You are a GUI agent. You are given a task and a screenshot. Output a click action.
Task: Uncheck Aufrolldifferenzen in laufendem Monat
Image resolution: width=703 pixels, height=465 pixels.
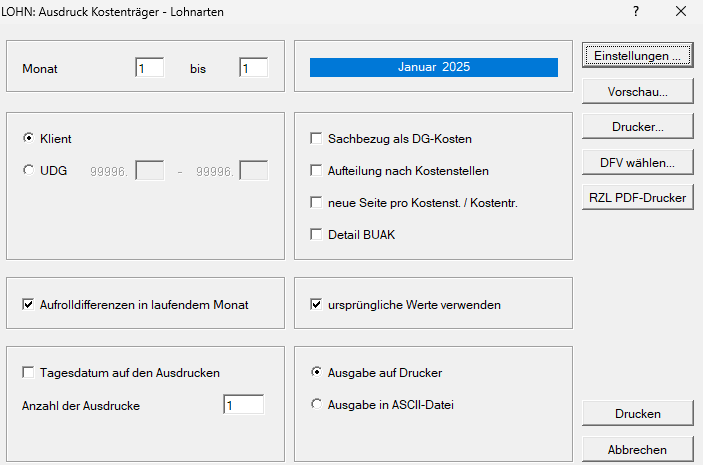[28, 304]
